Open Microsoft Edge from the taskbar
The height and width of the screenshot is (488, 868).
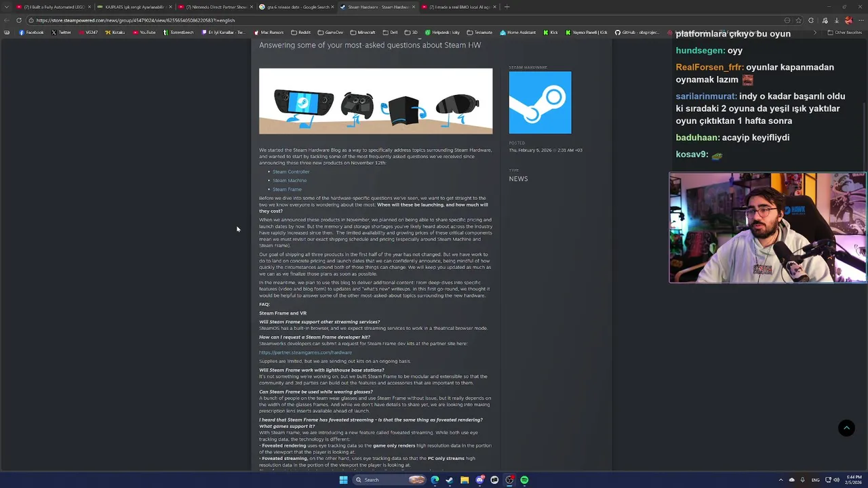tap(435, 480)
